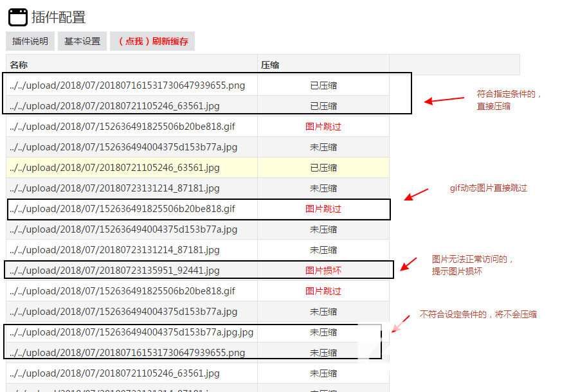578x392 pixels.
Task: Click 未压缩 status of the .jpg.jpg row
Action: (323, 332)
